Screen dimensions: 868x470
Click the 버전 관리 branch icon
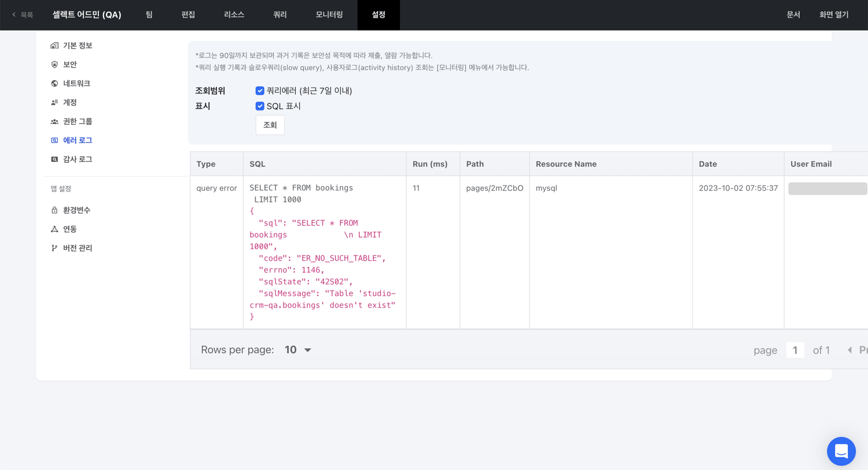coord(54,248)
